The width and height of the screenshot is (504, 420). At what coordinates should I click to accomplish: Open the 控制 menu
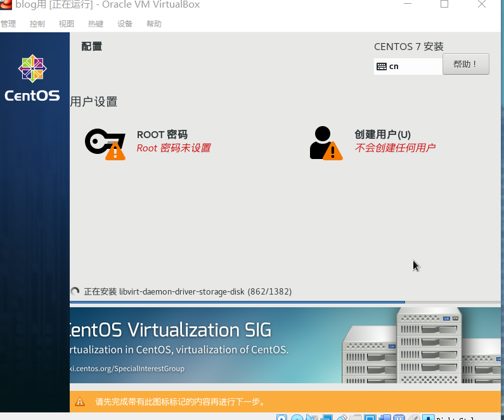click(37, 24)
